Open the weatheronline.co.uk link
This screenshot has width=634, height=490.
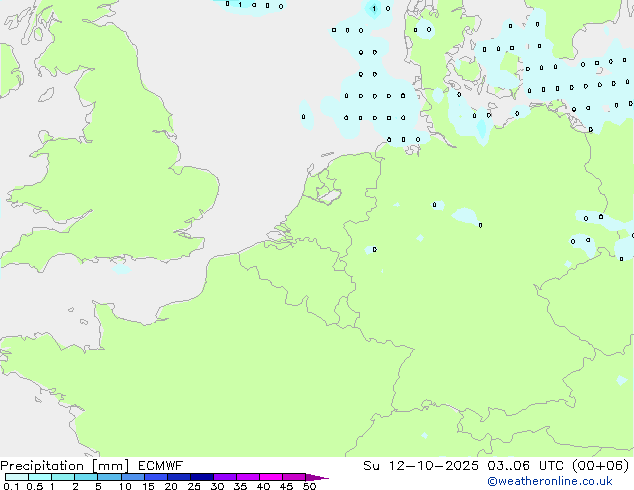coord(550,481)
